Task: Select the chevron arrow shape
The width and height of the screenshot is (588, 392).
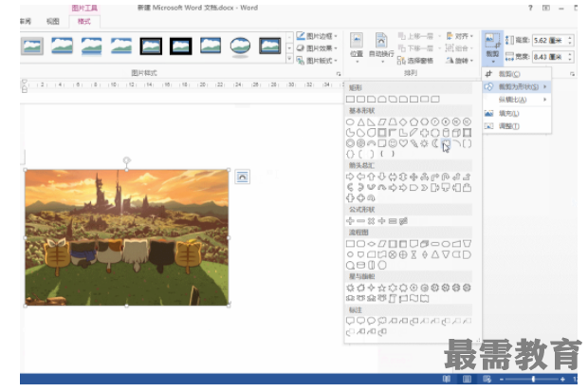Action: [x=425, y=187]
